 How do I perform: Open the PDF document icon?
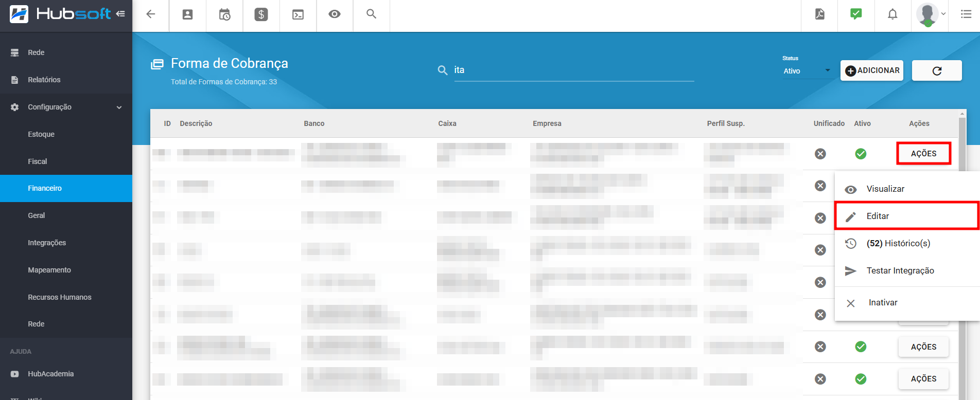[x=820, y=14]
